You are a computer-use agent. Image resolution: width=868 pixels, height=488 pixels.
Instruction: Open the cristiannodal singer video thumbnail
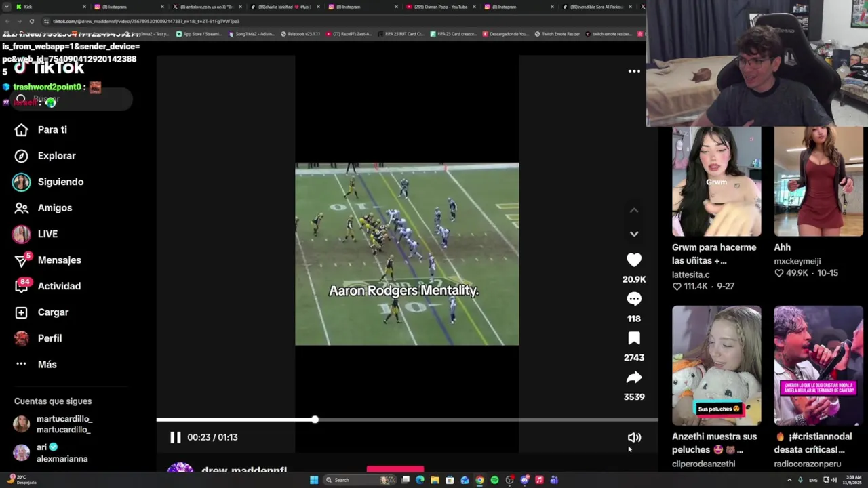[818, 365]
